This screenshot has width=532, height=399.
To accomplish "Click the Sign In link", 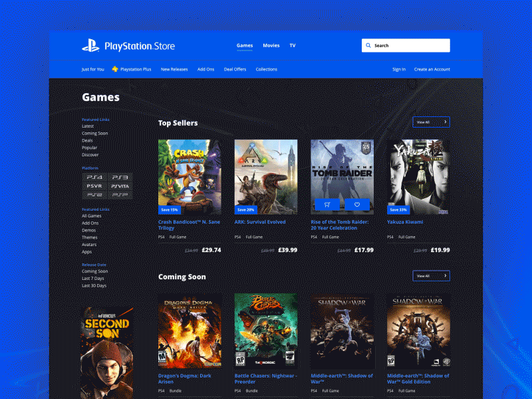I will pyautogui.click(x=399, y=69).
